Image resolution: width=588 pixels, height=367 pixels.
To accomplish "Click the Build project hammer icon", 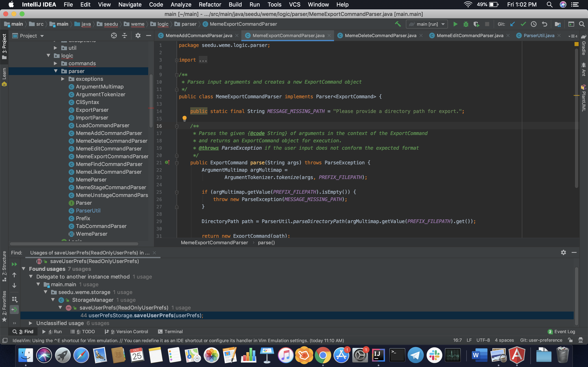I will click(x=398, y=24).
